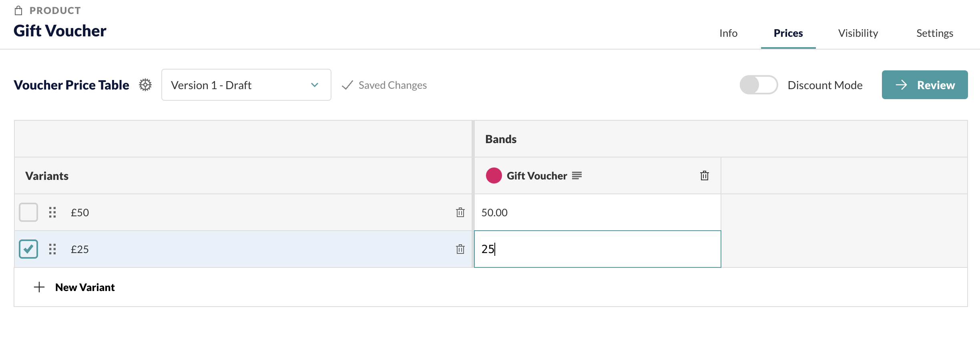Check the £50 variant checkbox
Image resolution: width=980 pixels, height=339 pixels.
tap(28, 212)
